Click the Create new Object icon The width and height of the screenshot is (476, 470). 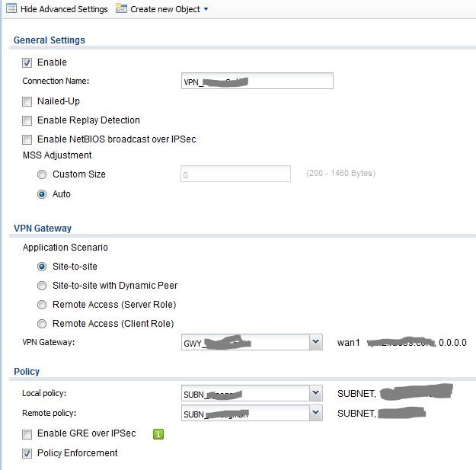point(121,9)
